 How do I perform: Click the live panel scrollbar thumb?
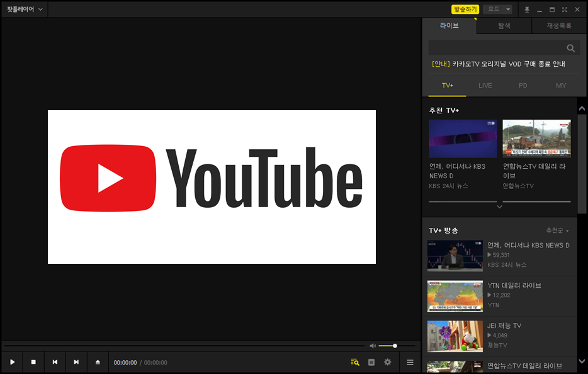tap(582, 164)
